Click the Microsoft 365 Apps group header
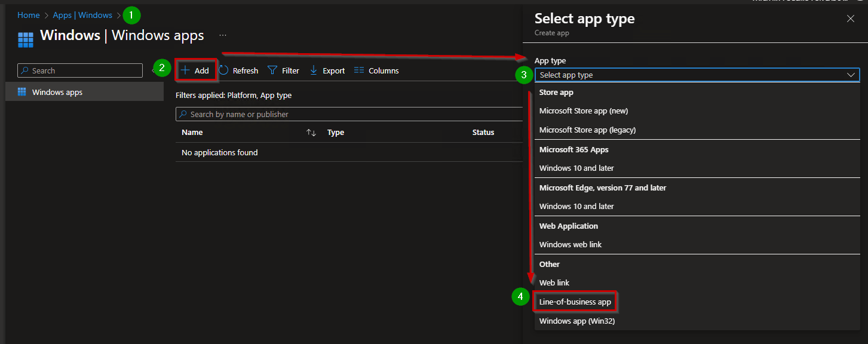 point(573,149)
